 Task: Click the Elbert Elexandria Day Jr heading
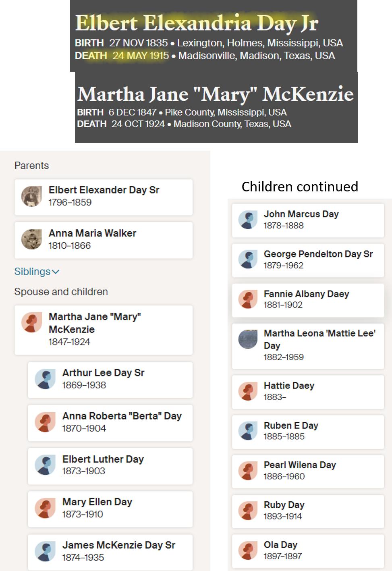[x=197, y=23]
